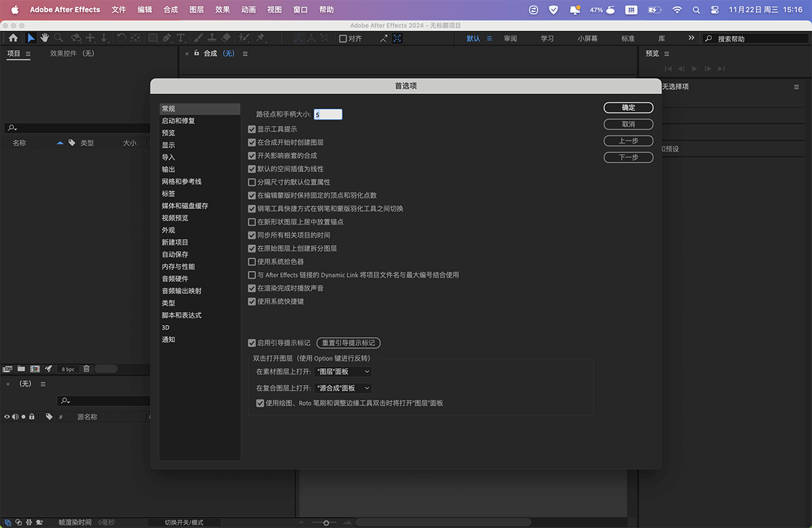The width and height of the screenshot is (812, 528).
Task: Select the Clone Stamp tool
Action: (212, 39)
